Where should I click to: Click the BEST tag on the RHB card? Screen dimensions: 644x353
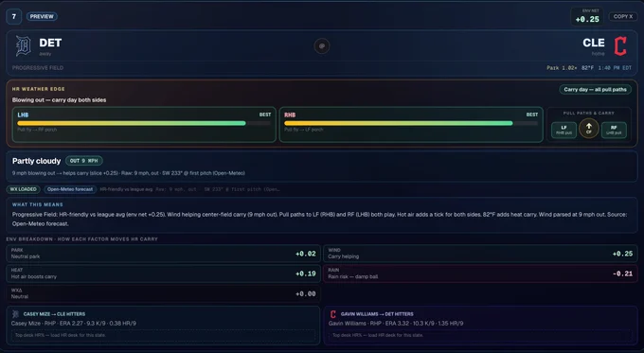click(532, 115)
